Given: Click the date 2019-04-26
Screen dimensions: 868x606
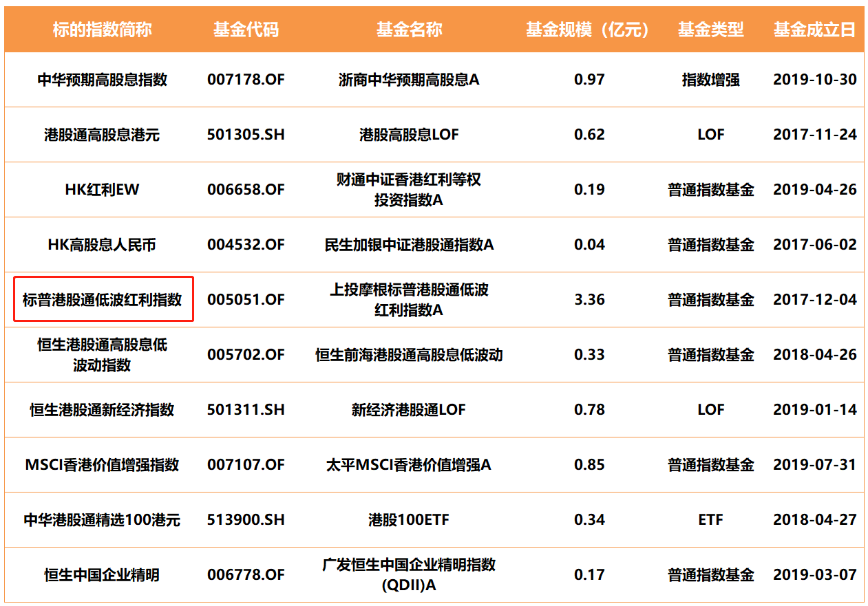Looking at the screenshot, I should (815, 190).
